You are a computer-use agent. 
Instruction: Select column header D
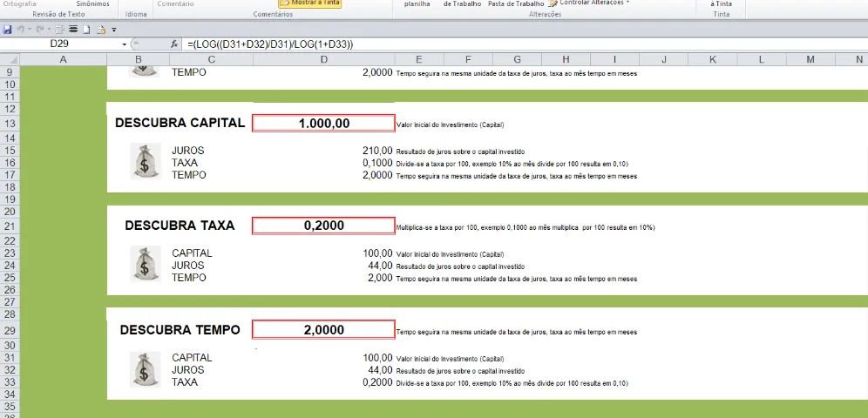click(x=324, y=60)
